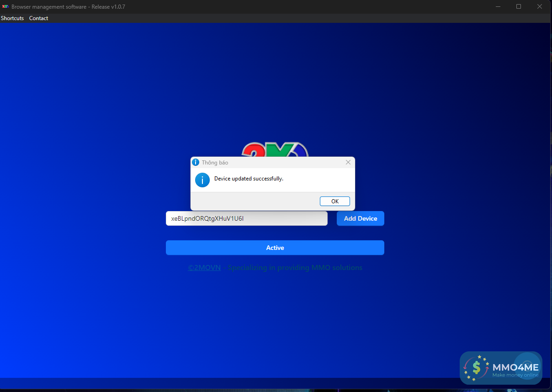Click the small info icon in dialog title
The image size is (552, 392).
[196, 162]
